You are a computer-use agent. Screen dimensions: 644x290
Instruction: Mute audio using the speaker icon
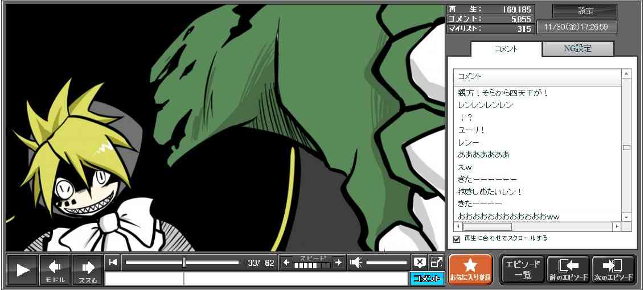(x=356, y=262)
